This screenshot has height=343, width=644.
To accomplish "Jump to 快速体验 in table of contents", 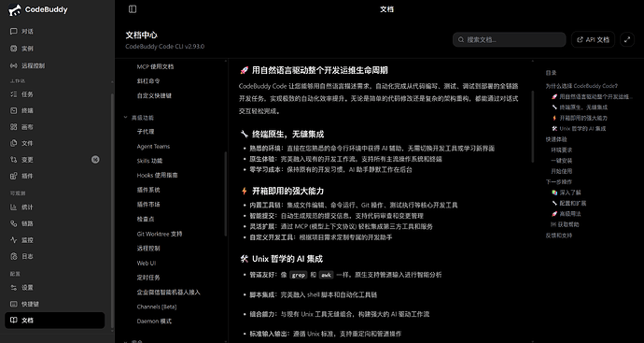I will (556, 139).
